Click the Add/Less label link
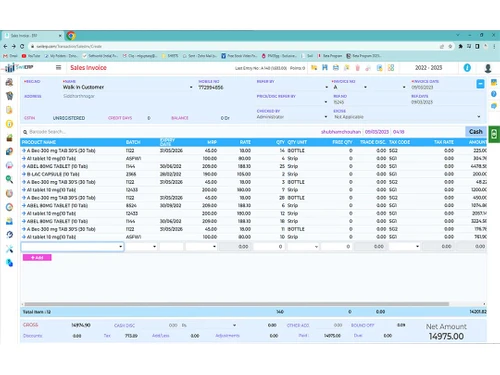500x375 pixels. pyautogui.click(x=161, y=336)
